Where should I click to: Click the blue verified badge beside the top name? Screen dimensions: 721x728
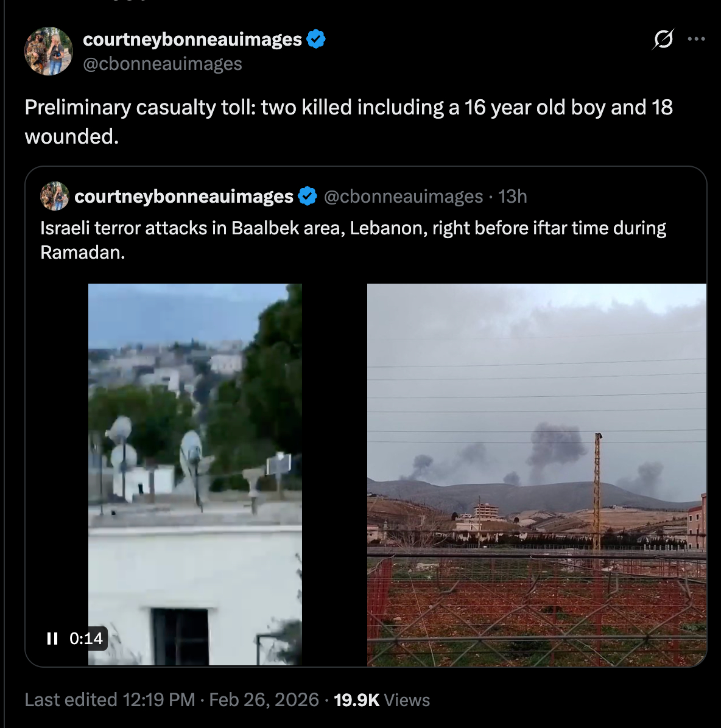pos(316,40)
